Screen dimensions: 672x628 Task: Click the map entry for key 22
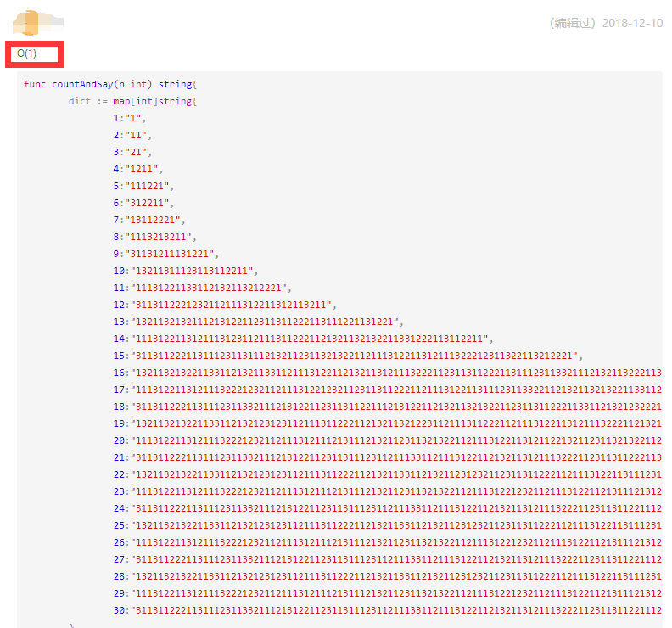tap(388, 474)
